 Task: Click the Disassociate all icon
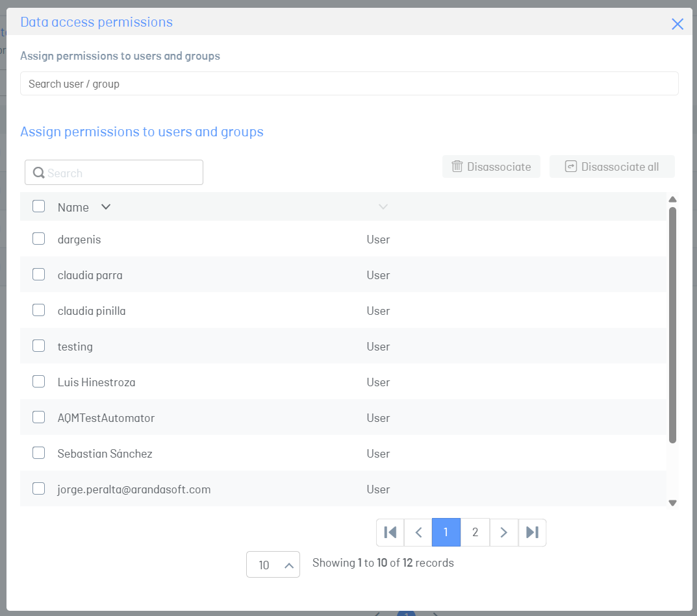click(571, 167)
